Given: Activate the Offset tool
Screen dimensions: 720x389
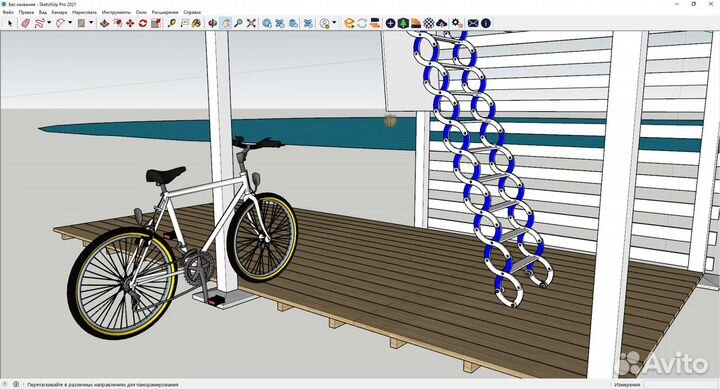Looking at the screenshot, I should [118, 23].
